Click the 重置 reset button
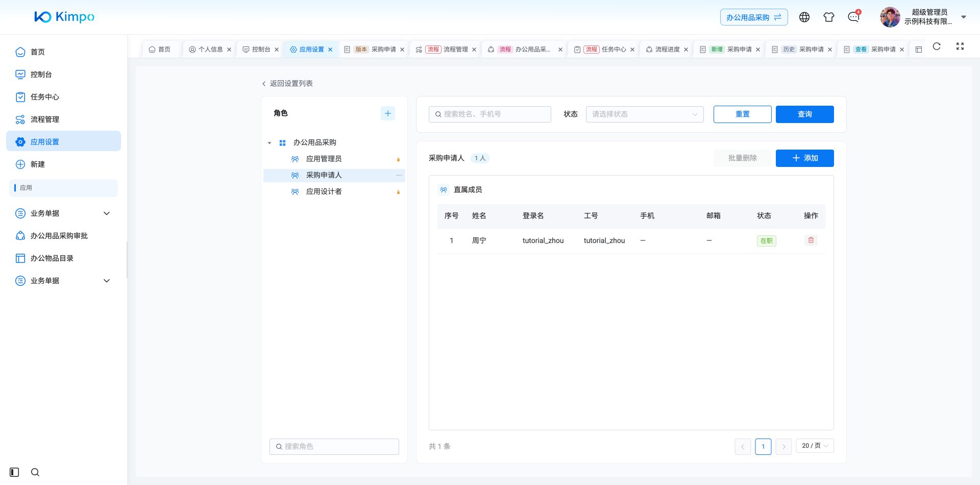 (743, 114)
